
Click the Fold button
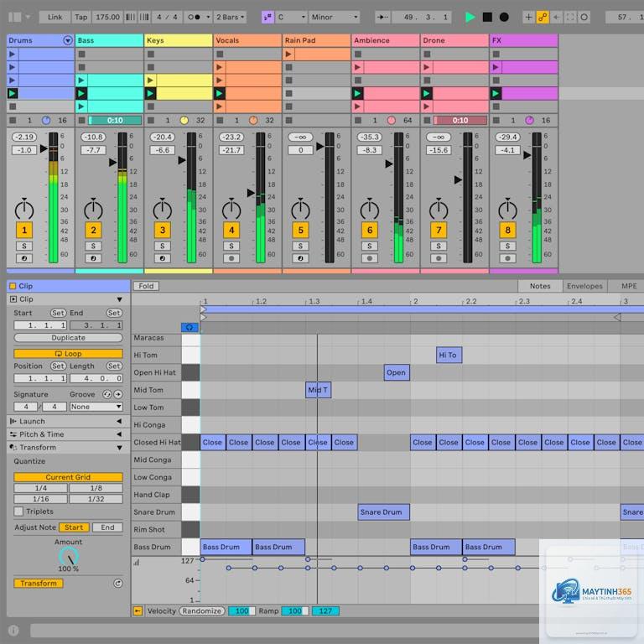146,286
